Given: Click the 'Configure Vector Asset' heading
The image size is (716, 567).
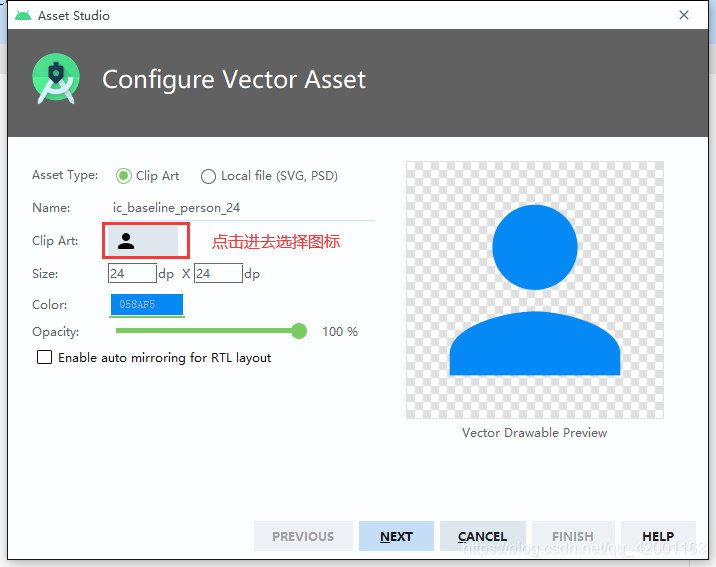Looking at the screenshot, I should tap(234, 79).
